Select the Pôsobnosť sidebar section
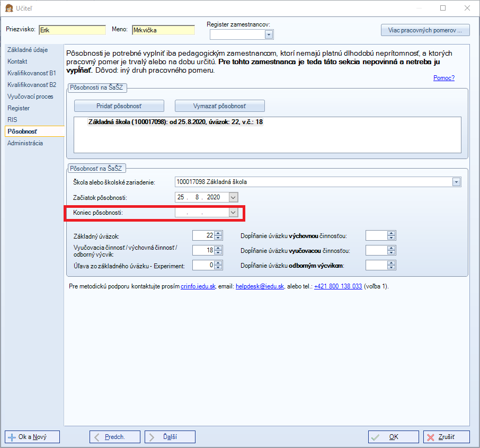Image resolution: width=480 pixels, height=448 pixels. click(x=34, y=131)
